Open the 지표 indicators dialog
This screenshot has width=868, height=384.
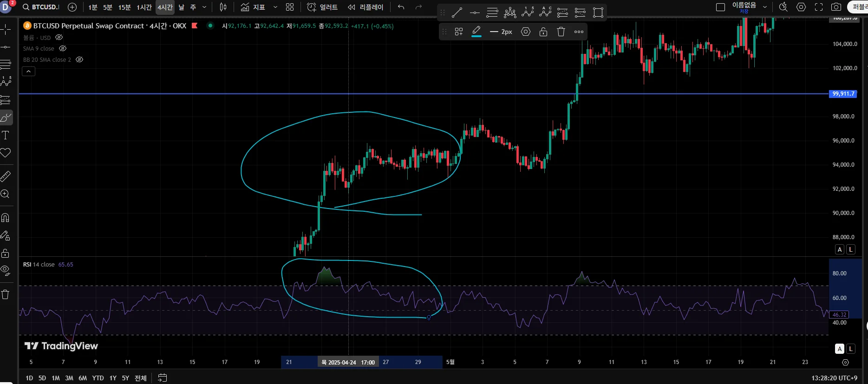[253, 7]
